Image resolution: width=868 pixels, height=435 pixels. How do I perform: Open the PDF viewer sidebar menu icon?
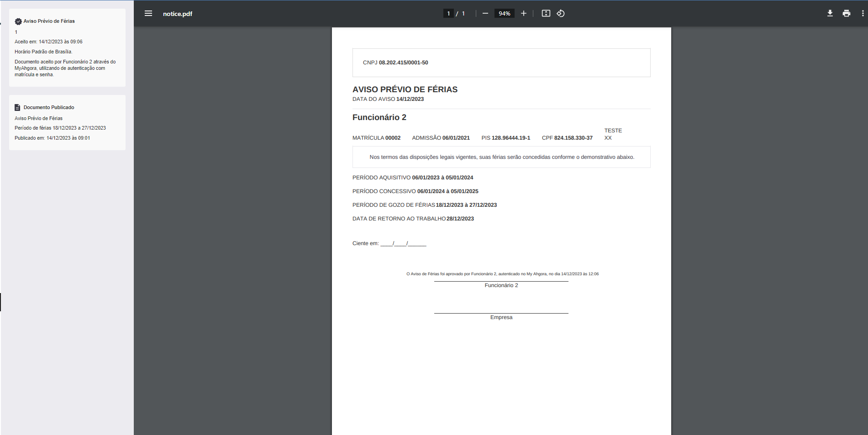tap(148, 13)
